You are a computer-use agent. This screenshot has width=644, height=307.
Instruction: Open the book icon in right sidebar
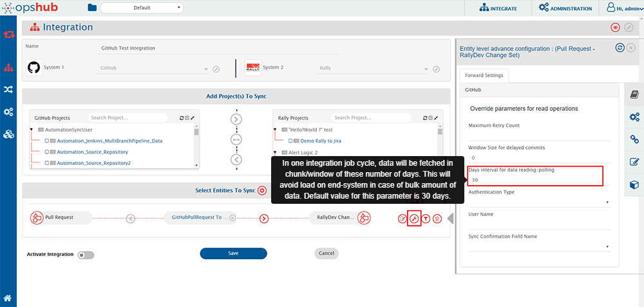[634, 94]
